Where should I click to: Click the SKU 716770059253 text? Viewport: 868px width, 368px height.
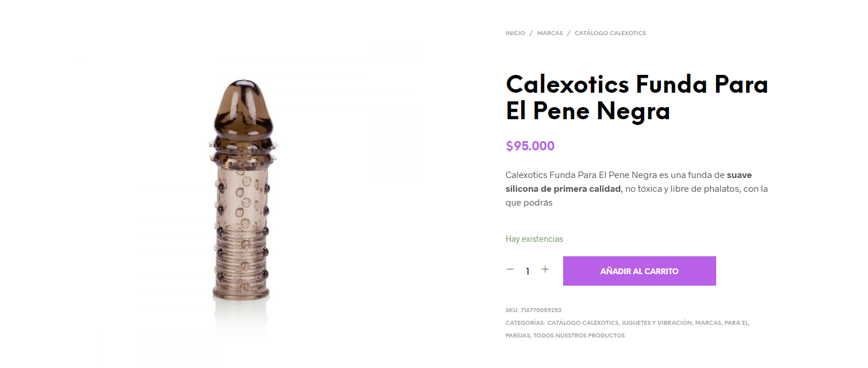click(x=533, y=310)
